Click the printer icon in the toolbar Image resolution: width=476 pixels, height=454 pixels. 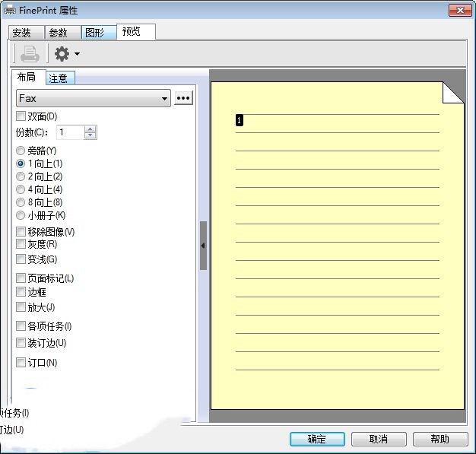(30, 54)
